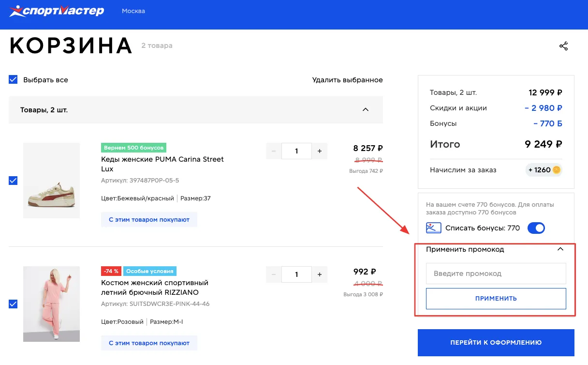Click the Вернем 500 бонусов badge
Viewport: 588px width, 365px height.
tap(133, 148)
